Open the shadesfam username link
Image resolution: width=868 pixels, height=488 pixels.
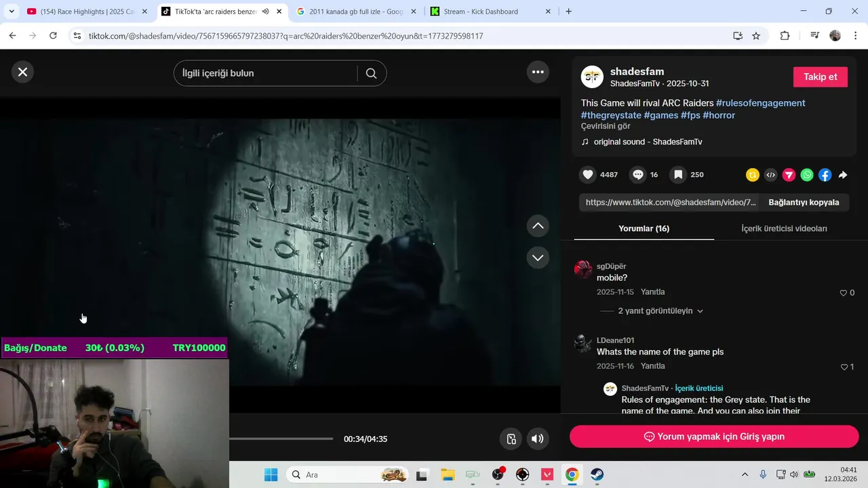point(637,71)
